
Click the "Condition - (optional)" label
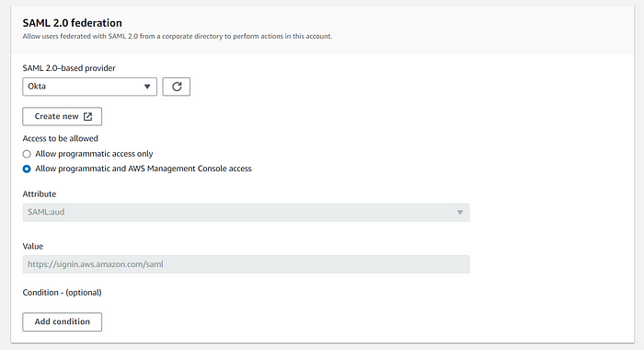(x=62, y=293)
